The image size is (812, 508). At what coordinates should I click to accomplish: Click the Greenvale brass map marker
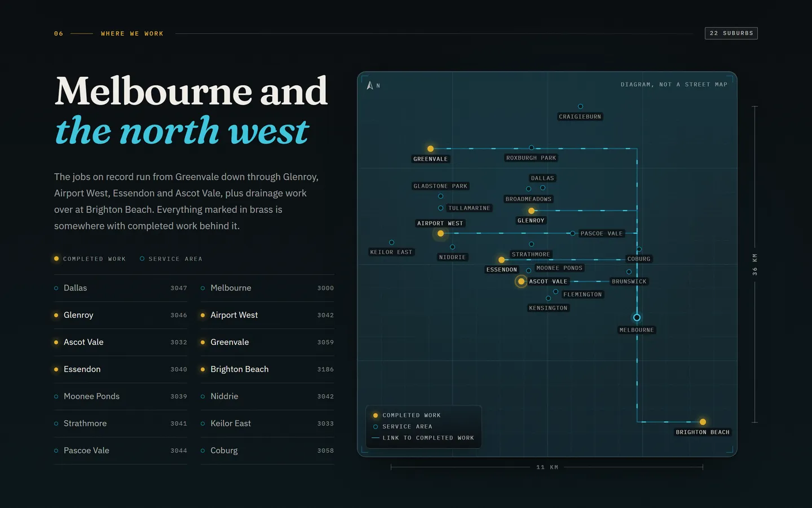pyautogui.click(x=430, y=148)
